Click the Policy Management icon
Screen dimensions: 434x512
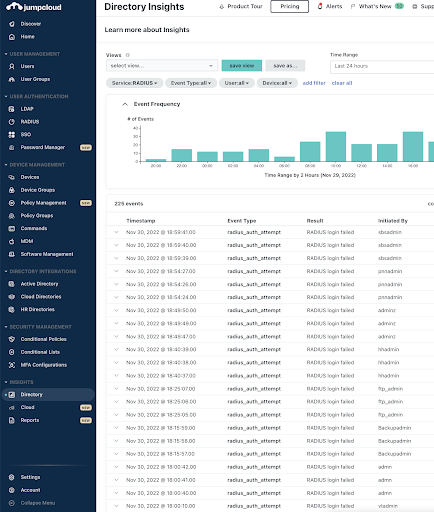tap(12, 203)
